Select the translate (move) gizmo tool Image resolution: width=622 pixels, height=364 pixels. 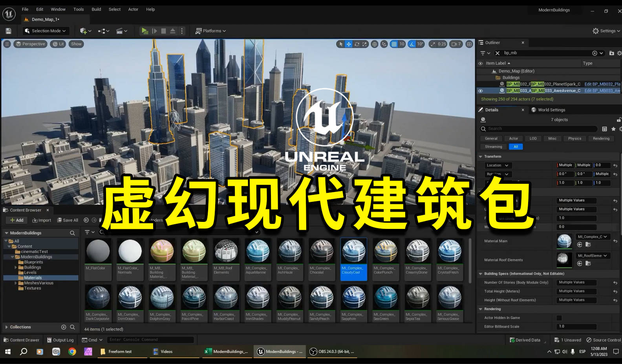click(349, 44)
